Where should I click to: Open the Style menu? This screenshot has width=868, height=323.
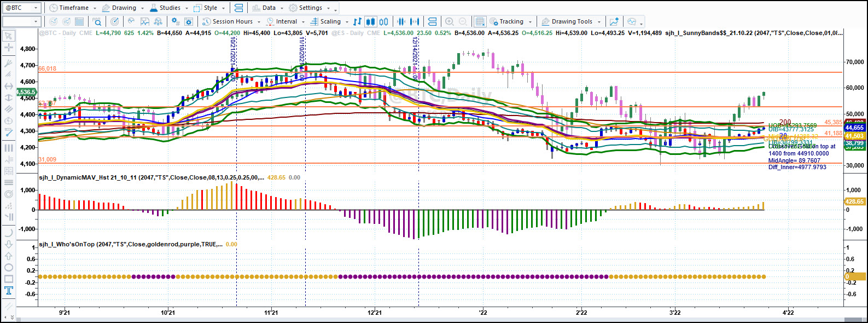click(206, 8)
